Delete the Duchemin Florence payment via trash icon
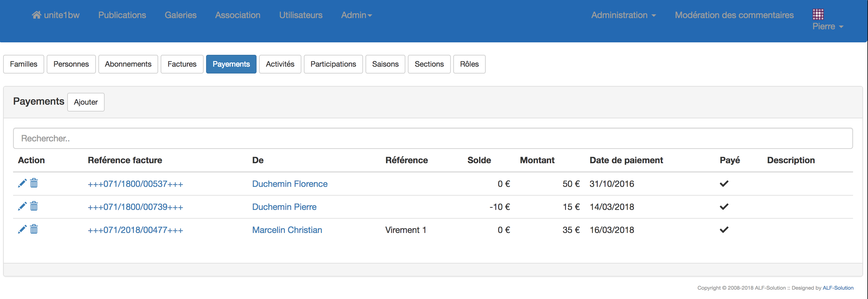 point(34,183)
